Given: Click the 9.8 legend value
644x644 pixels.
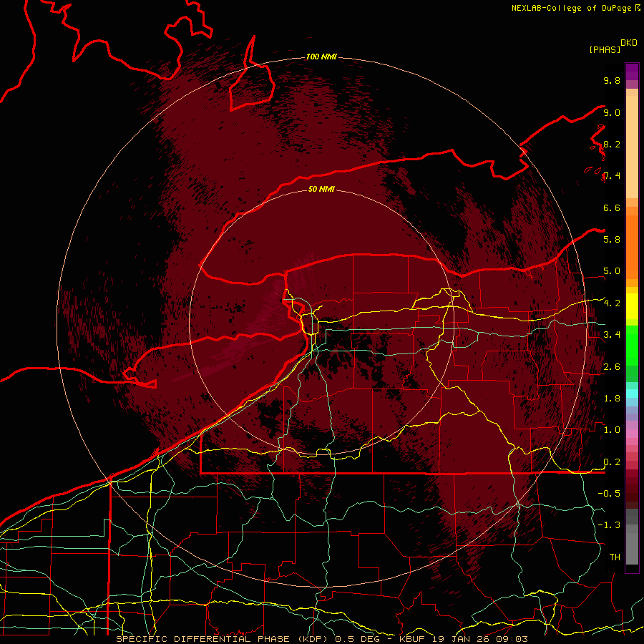Looking at the screenshot, I should tap(612, 80).
